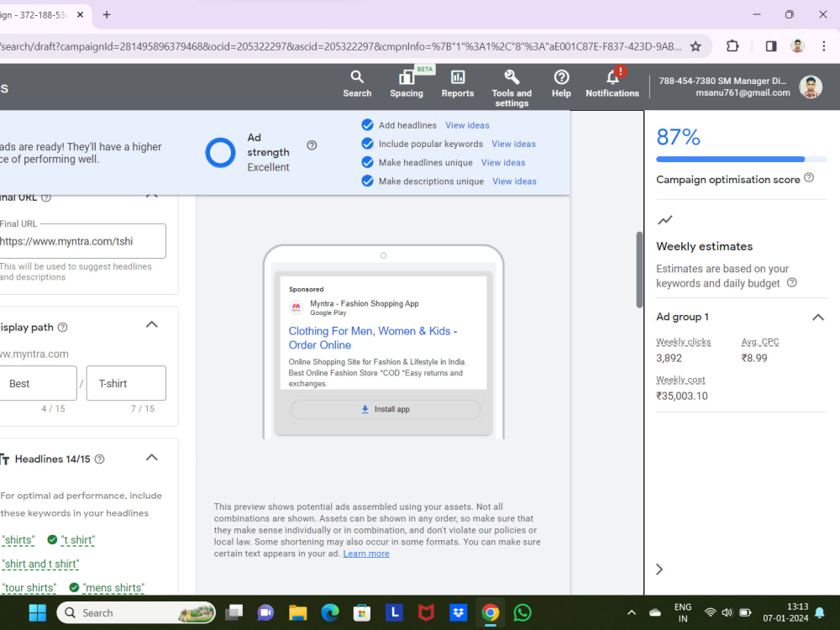The height and width of the screenshot is (630, 840).
Task: Open the Learn more link
Action: [366, 554]
